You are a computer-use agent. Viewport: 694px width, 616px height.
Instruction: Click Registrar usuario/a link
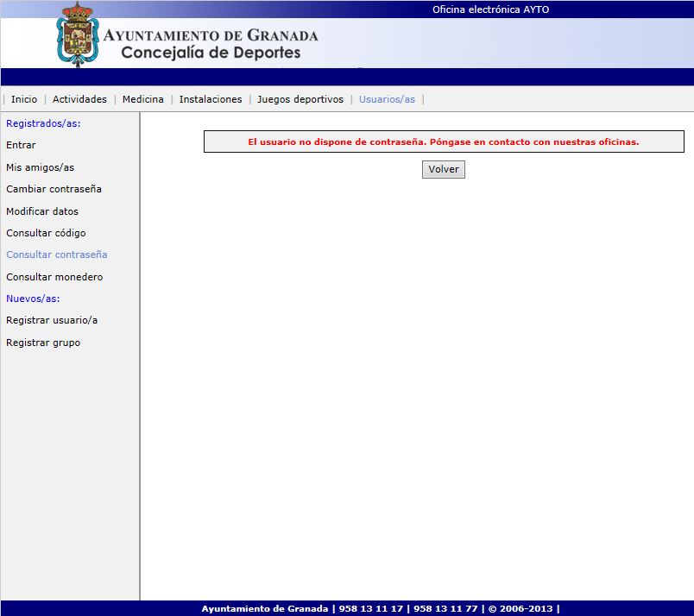pos(52,320)
